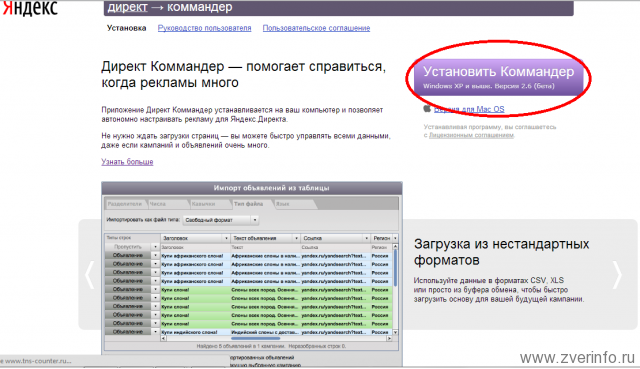Click the 'Купи индийского слона!' cell

(196, 332)
